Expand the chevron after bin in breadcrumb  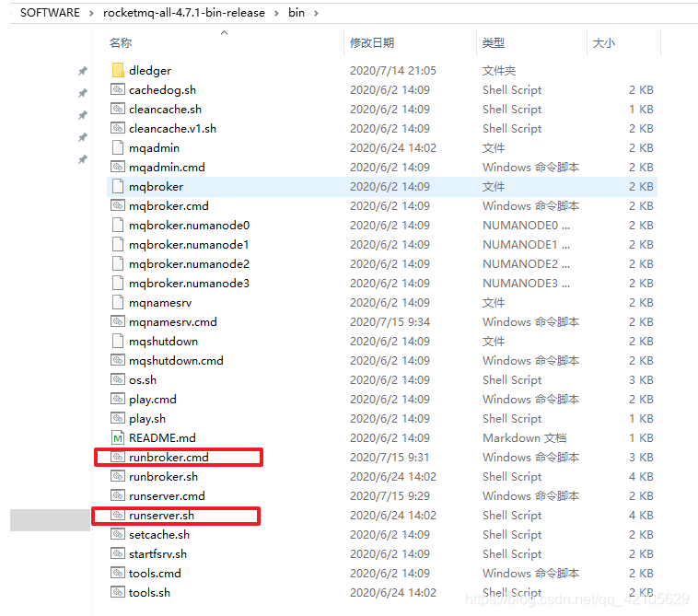pyautogui.click(x=316, y=13)
